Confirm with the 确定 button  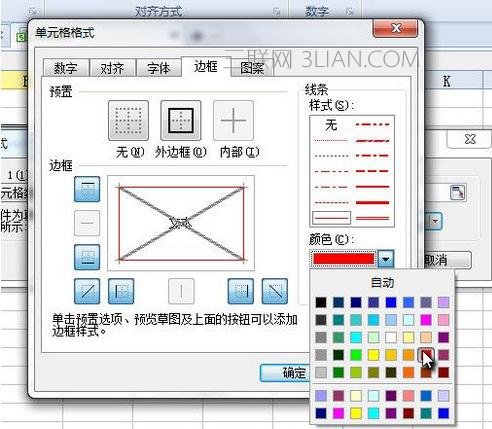pyautogui.click(x=285, y=373)
